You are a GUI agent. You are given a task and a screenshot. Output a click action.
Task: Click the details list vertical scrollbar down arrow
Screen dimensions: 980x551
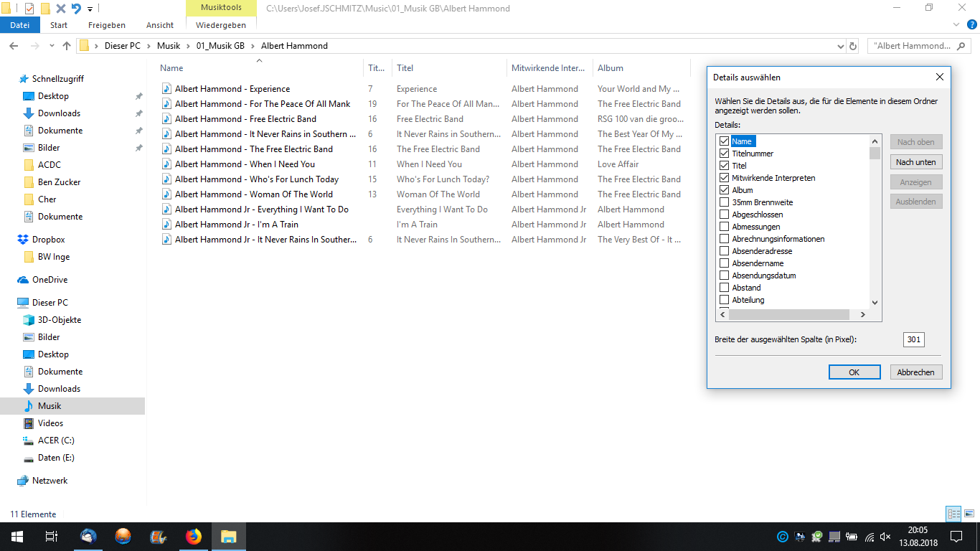[x=875, y=303]
